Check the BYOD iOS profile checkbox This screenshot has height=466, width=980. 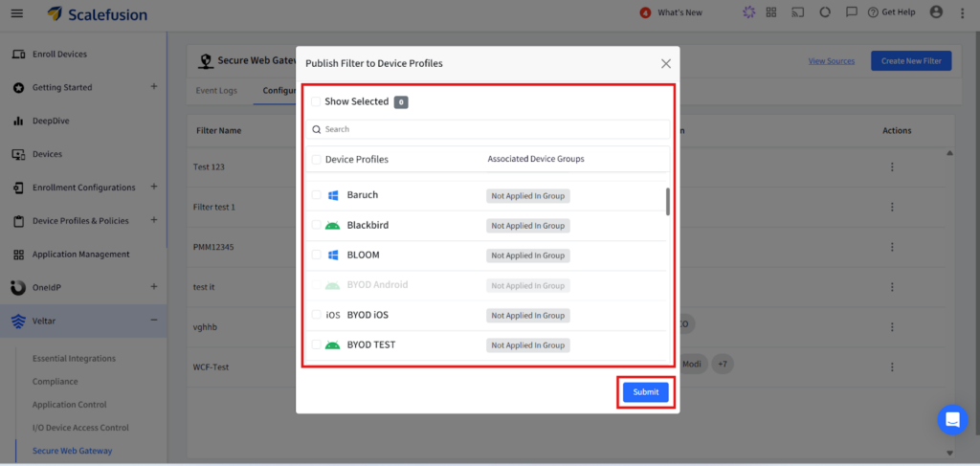pos(316,315)
